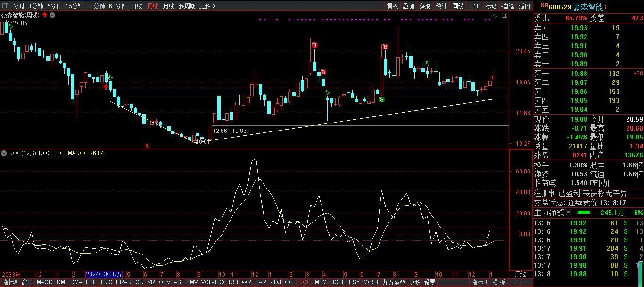Select the MACD indicator
Viewport: 644px width, 287px height.
(45, 282)
